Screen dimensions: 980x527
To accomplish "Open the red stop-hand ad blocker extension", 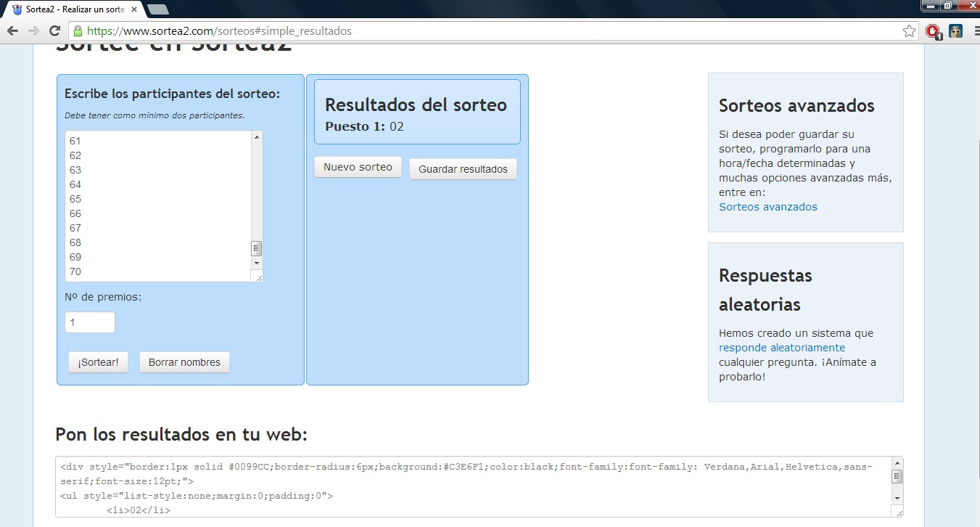I will point(933,31).
